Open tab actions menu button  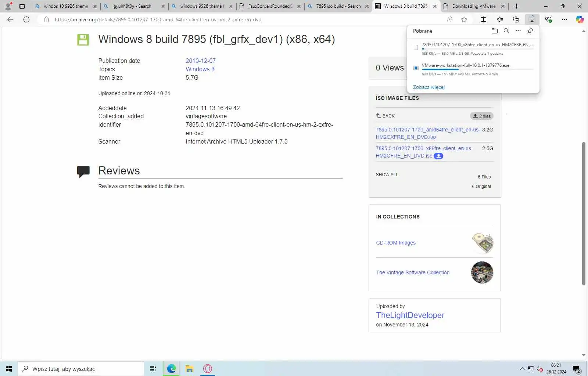click(x=22, y=6)
